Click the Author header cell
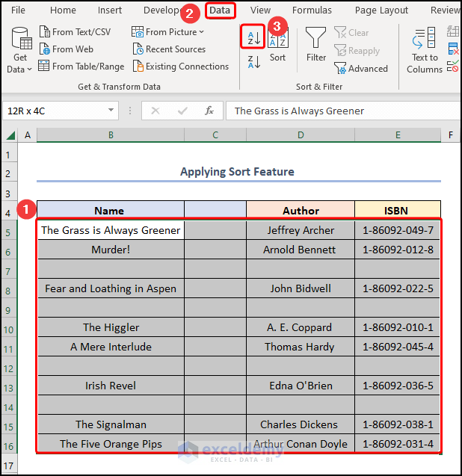462x476 pixels. click(301, 210)
